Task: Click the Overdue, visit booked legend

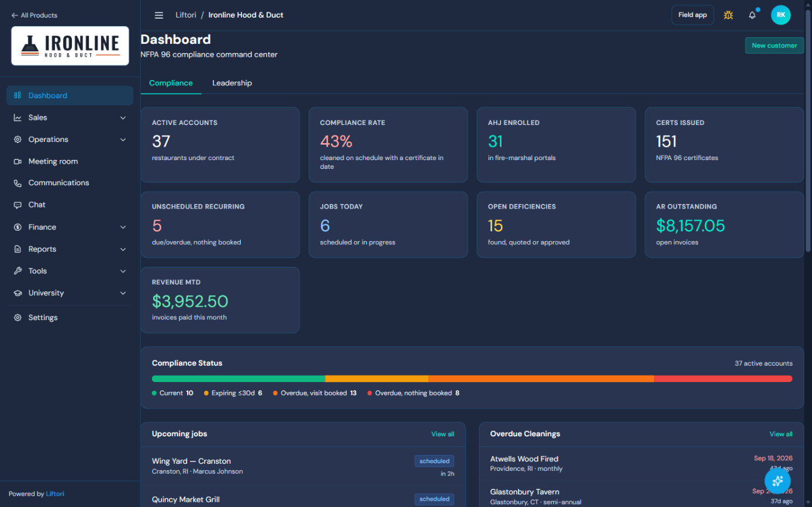Action: 315,393
